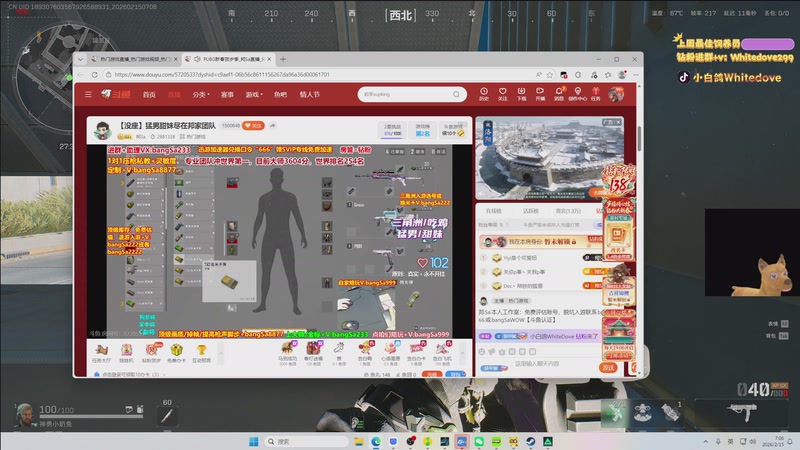
Task: Go back using the browser back arrow
Action: click(x=82, y=74)
